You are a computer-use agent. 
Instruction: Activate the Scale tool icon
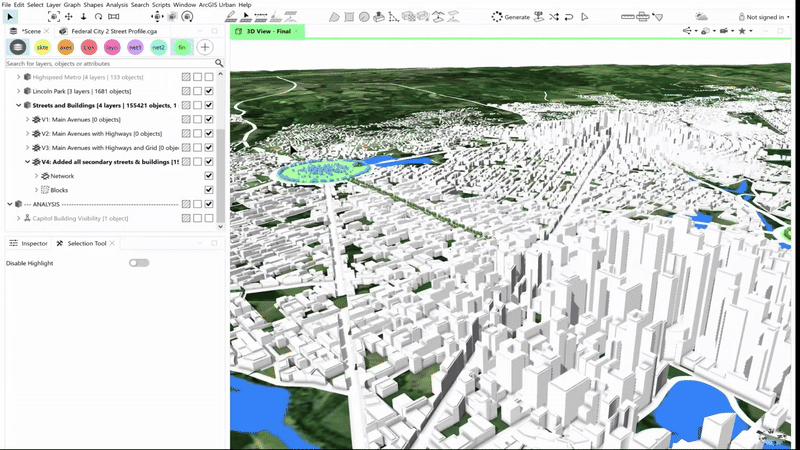[x=114, y=17]
